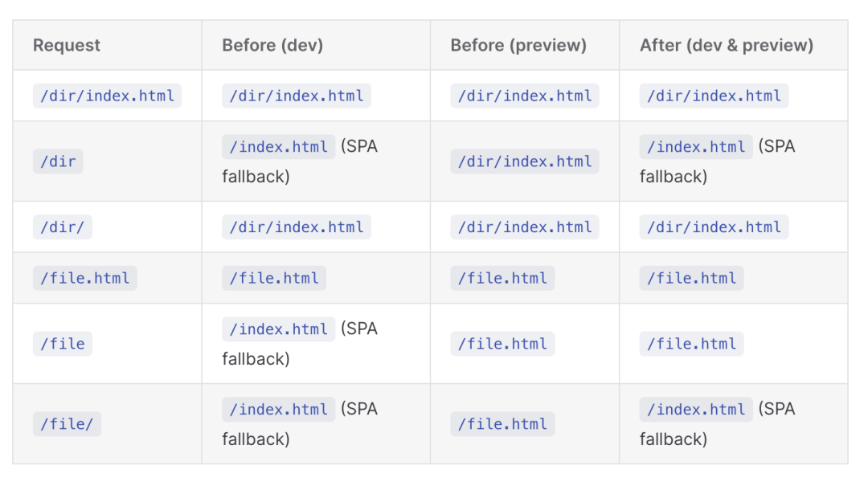Click /file.html in /file.html row Before (dev)
Screen dimensions: 868x490
[274, 278]
